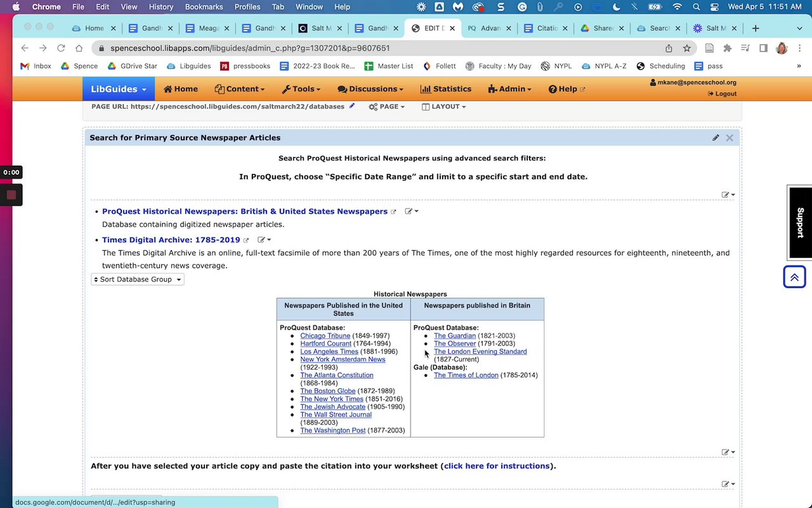Show hidden bookmarks with the double chevron
This screenshot has width=812, height=508.
(x=799, y=66)
